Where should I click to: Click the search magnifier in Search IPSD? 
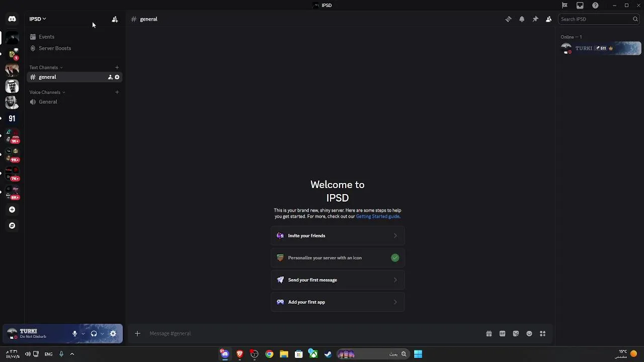click(635, 19)
